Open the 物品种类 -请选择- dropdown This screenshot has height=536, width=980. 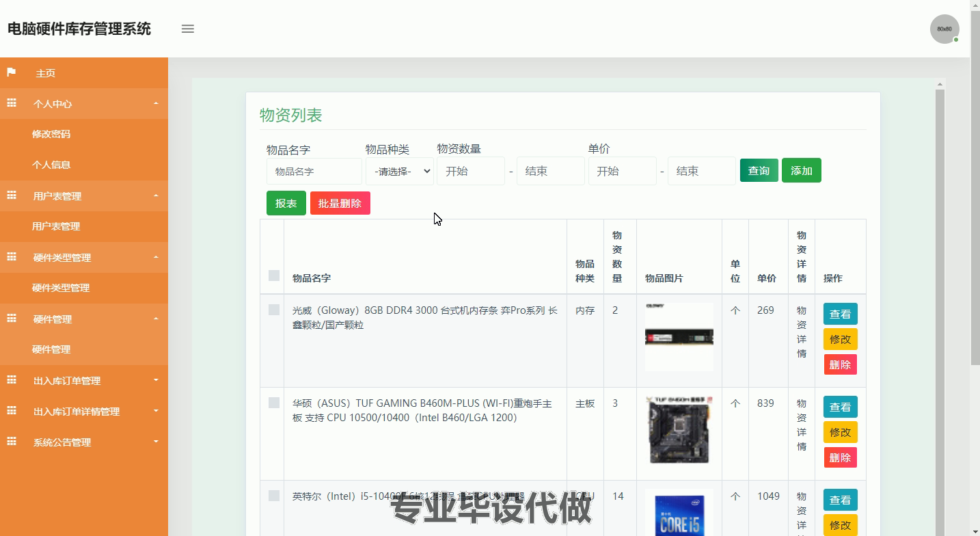tap(400, 171)
